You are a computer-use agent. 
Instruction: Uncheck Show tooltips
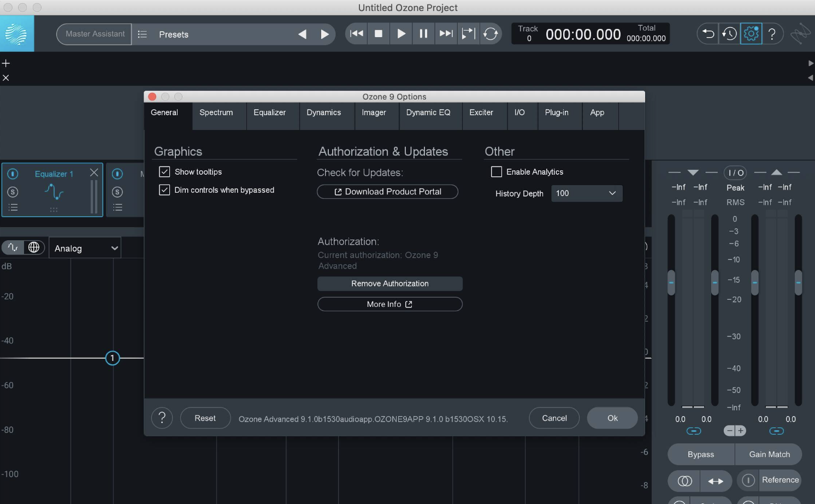click(x=164, y=171)
